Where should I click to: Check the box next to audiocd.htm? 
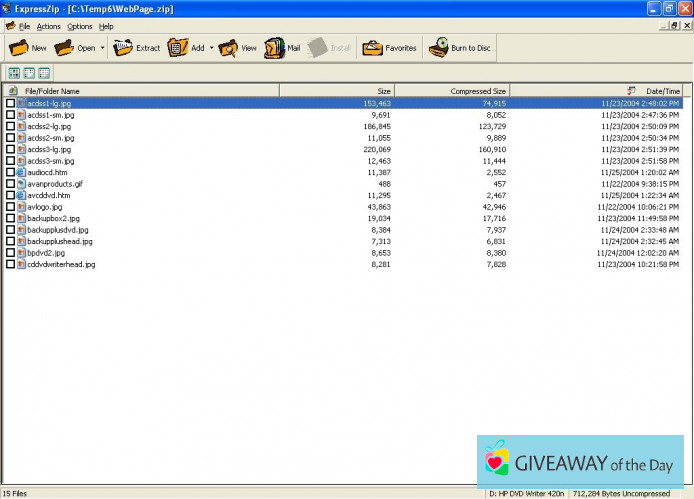(11, 172)
